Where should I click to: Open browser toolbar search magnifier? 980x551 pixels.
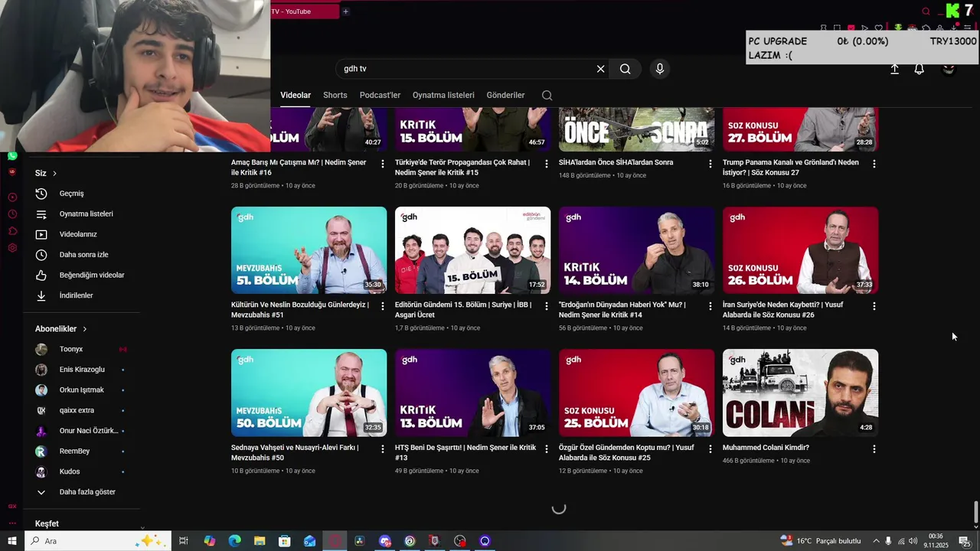pos(926,11)
